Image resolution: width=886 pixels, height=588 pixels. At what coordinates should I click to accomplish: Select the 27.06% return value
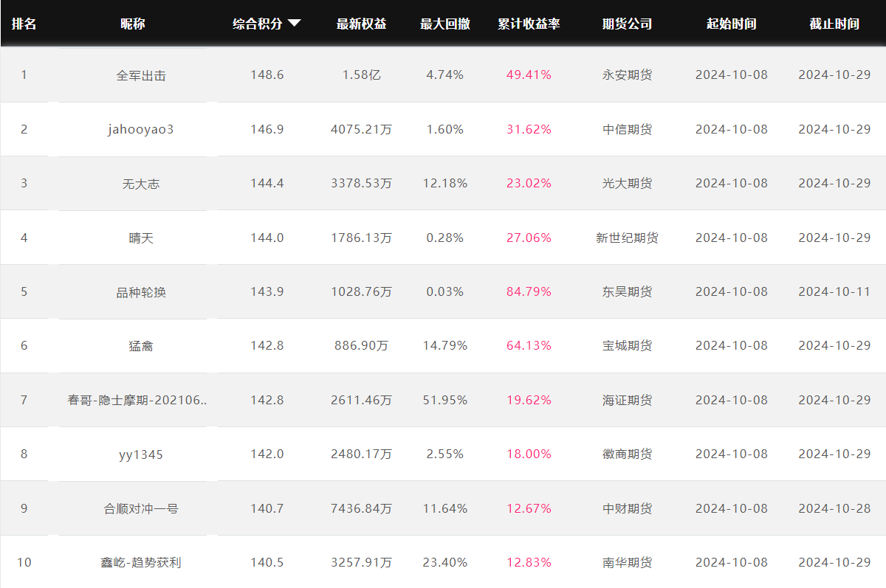click(529, 238)
